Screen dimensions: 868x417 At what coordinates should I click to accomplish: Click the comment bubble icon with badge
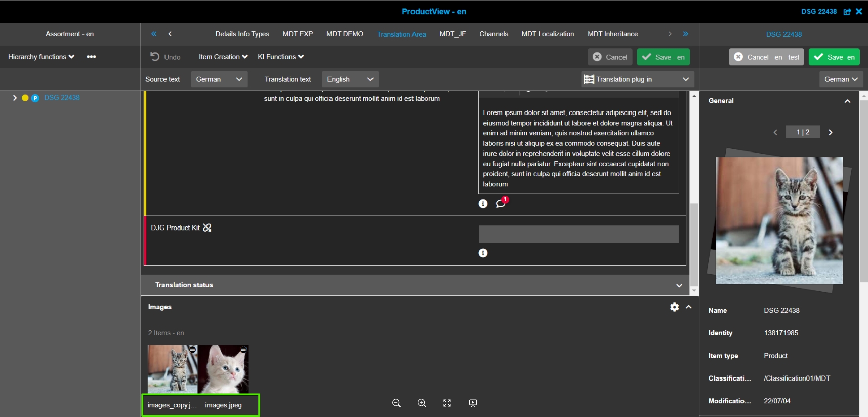coord(501,203)
